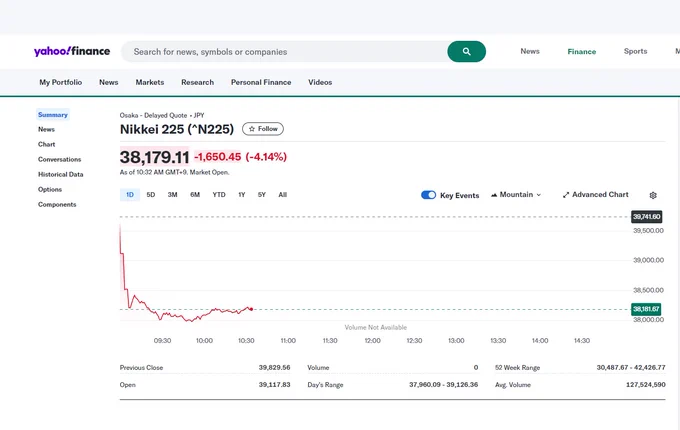This screenshot has height=430, width=680.
Task: Open the Conversations sidebar section
Action: (x=59, y=160)
